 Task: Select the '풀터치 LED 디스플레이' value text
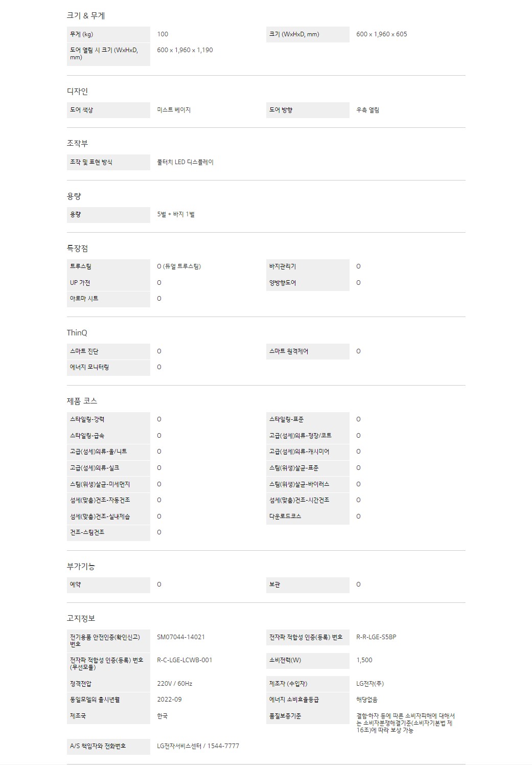[185, 162]
